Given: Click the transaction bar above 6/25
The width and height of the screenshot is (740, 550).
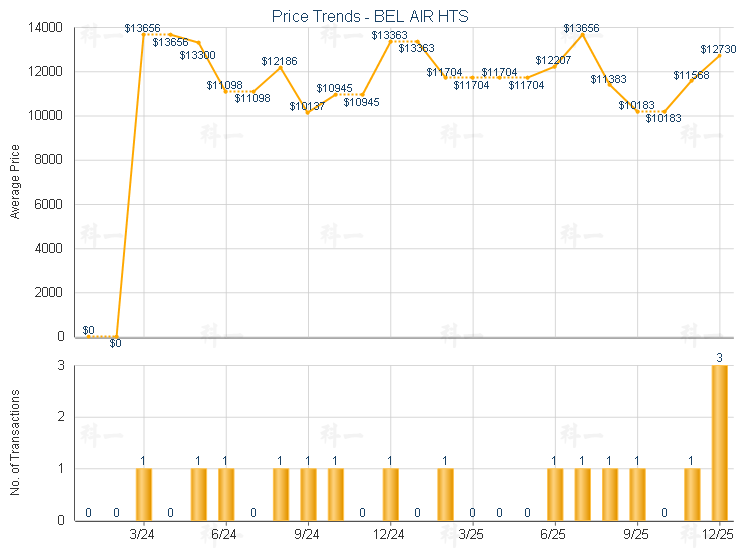Looking at the screenshot, I should tap(554, 493).
